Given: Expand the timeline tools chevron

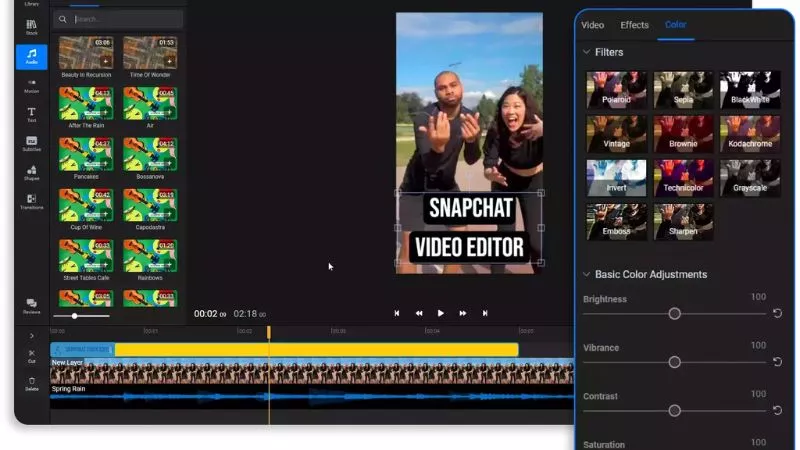Looking at the screenshot, I should pos(32,336).
